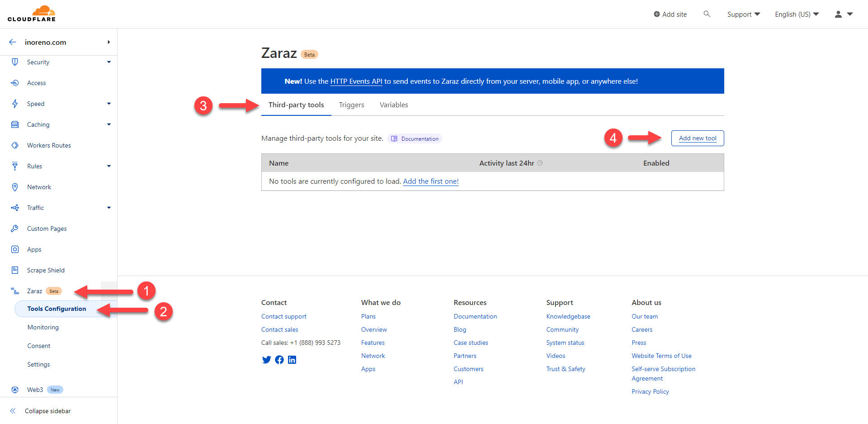Open the HTTP Events API link
The image size is (868, 424).
tap(356, 81)
